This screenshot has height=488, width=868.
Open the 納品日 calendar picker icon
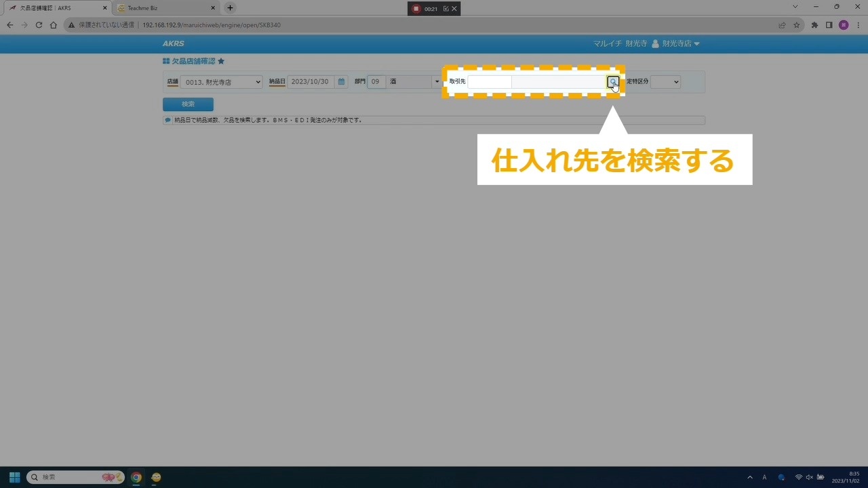click(342, 82)
